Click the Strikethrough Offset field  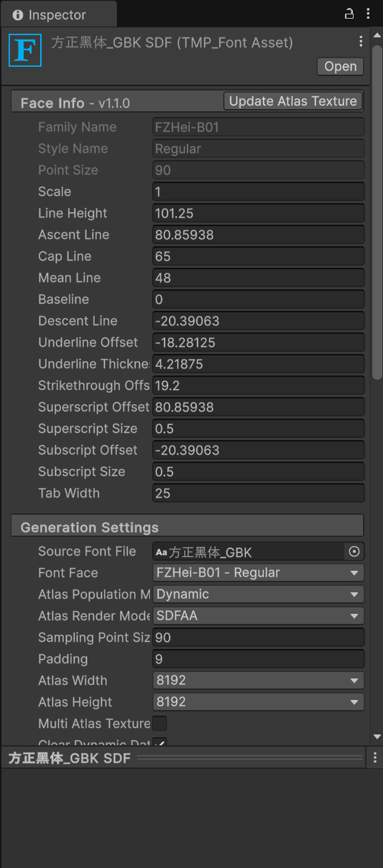259,386
